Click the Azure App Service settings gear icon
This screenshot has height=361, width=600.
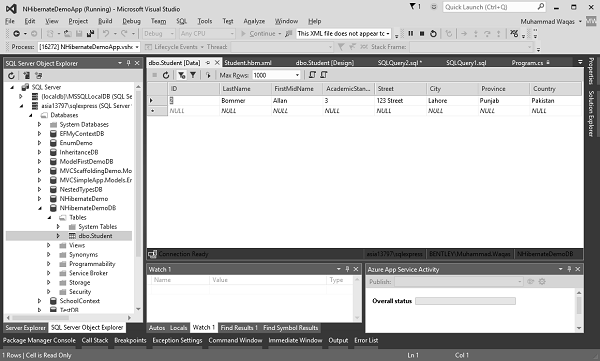(542, 281)
